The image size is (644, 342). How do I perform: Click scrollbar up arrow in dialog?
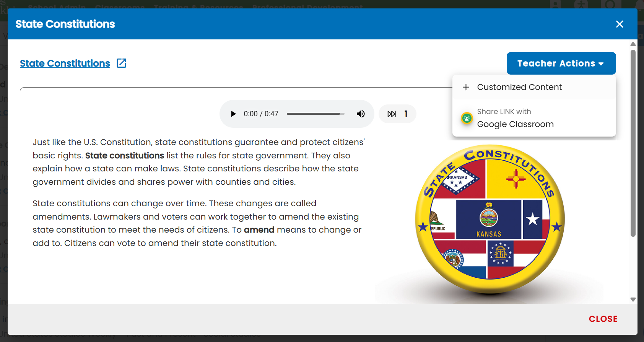(633, 44)
